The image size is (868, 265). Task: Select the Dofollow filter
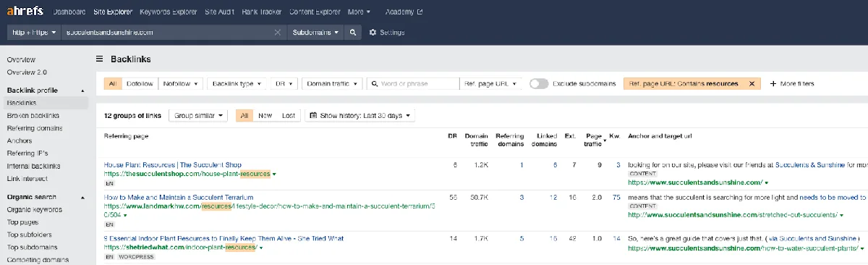tap(140, 84)
